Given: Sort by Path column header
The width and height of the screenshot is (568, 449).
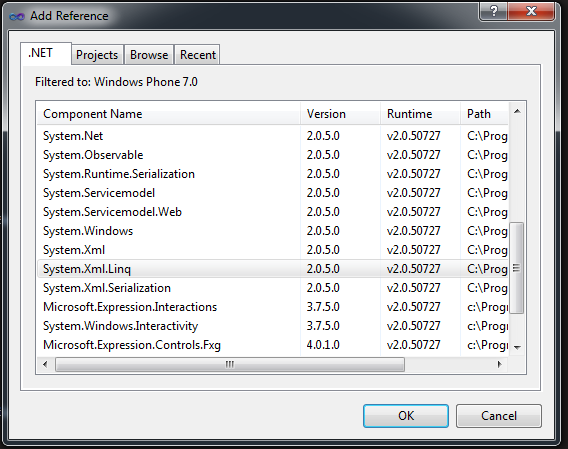Looking at the screenshot, I should [484, 114].
